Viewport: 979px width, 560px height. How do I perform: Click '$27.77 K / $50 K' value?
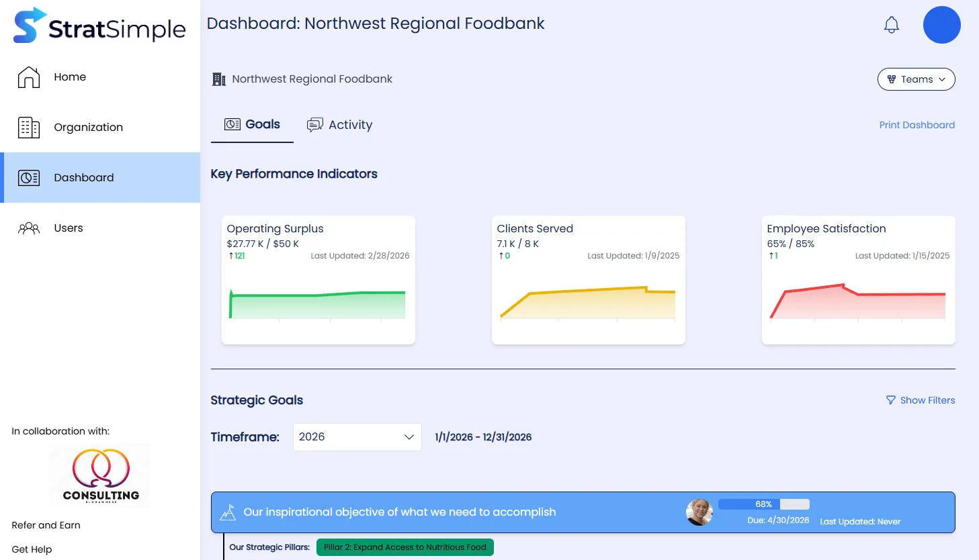click(263, 244)
